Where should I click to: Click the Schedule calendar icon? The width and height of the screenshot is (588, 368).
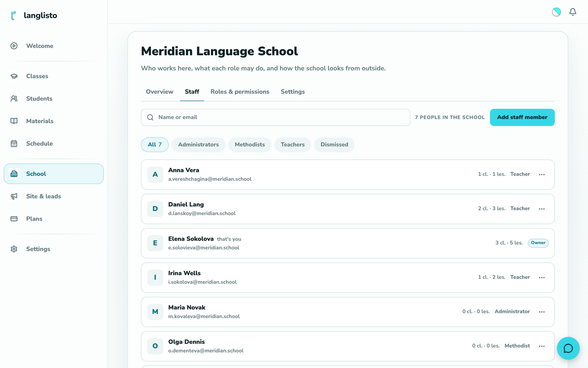tap(14, 144)
